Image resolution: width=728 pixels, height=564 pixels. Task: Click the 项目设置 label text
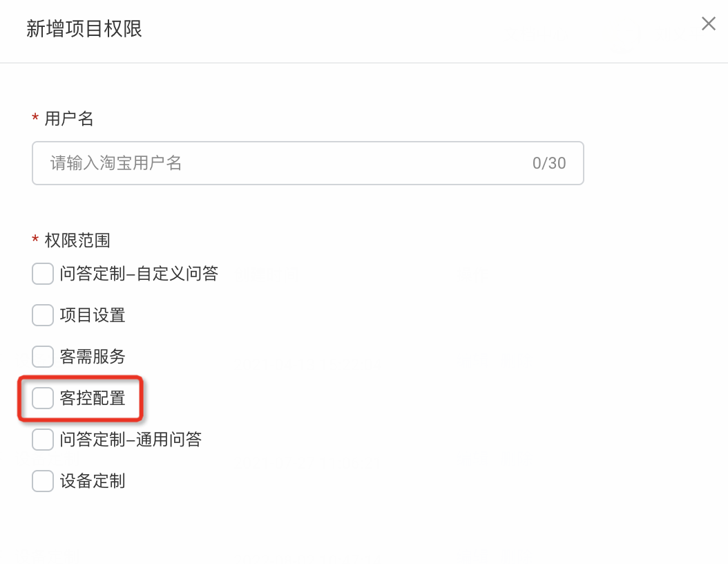pos(93,315)
